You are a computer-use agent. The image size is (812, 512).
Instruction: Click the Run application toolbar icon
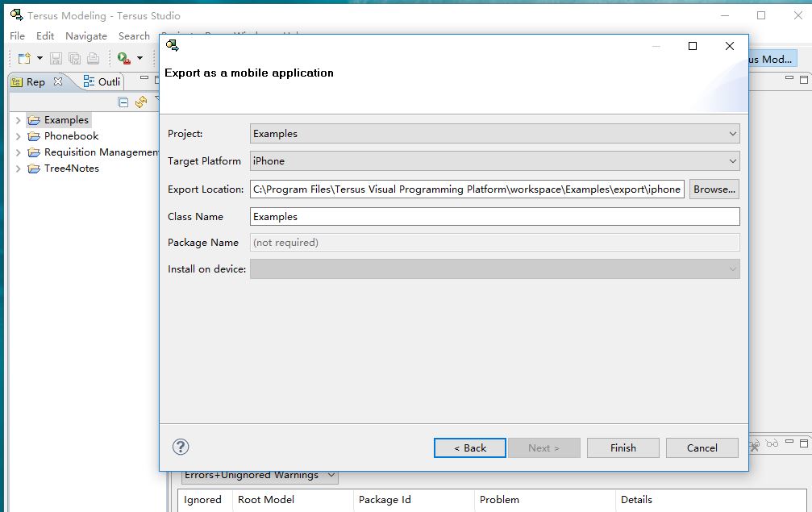pyautogui.click(x=123, y=58)
